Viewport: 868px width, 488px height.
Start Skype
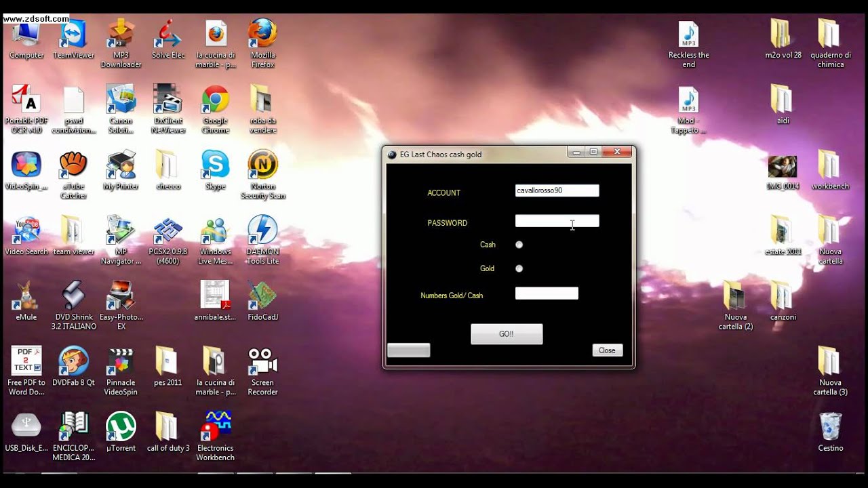point(215,166)
